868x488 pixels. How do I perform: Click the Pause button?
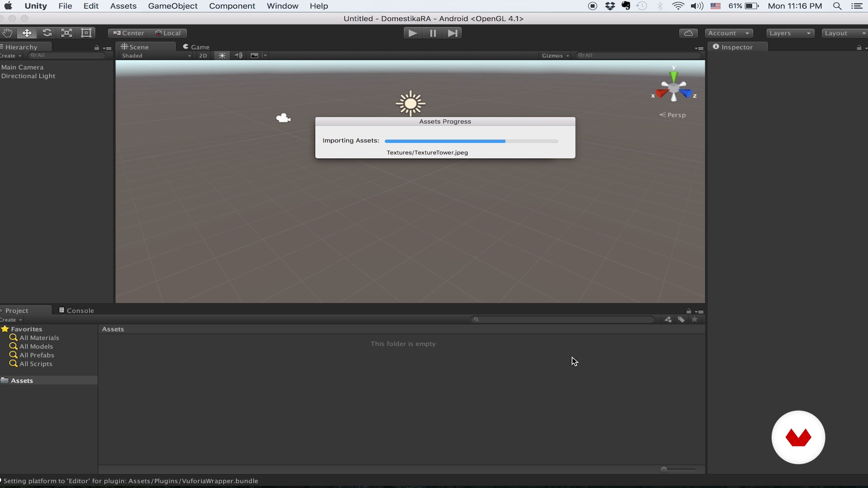pos(433,33)
